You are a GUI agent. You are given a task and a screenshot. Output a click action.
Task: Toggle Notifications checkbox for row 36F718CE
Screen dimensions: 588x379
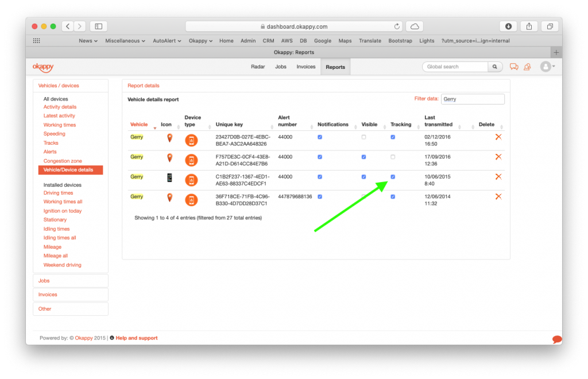click(x=320, y=197)
